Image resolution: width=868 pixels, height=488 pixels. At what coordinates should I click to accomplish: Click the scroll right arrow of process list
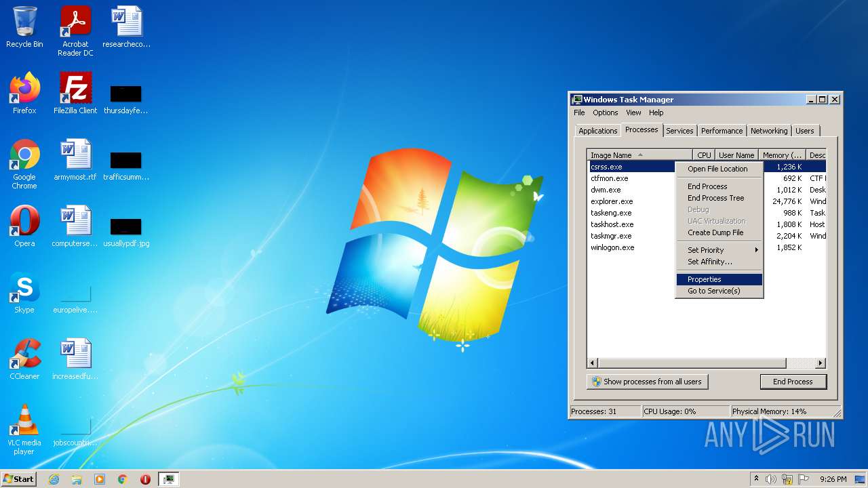click(x=821, y=363)
